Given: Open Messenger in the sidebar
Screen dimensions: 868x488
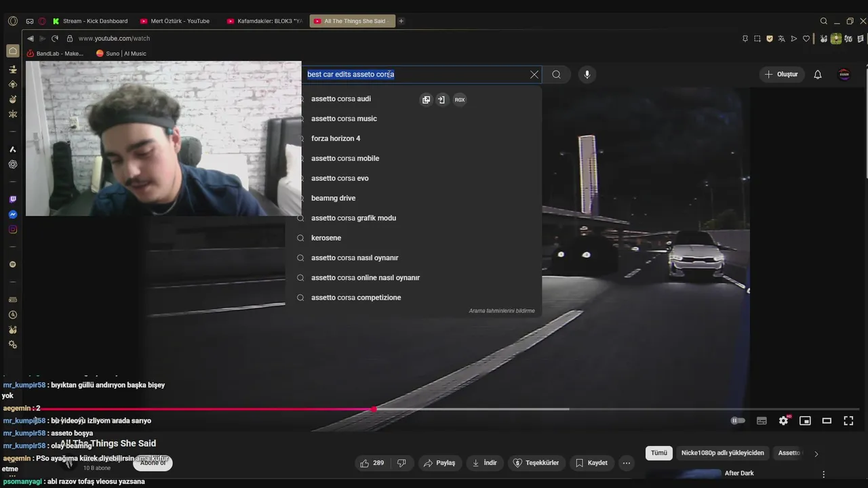Looking at the screenshot, I should pos(13,214).
